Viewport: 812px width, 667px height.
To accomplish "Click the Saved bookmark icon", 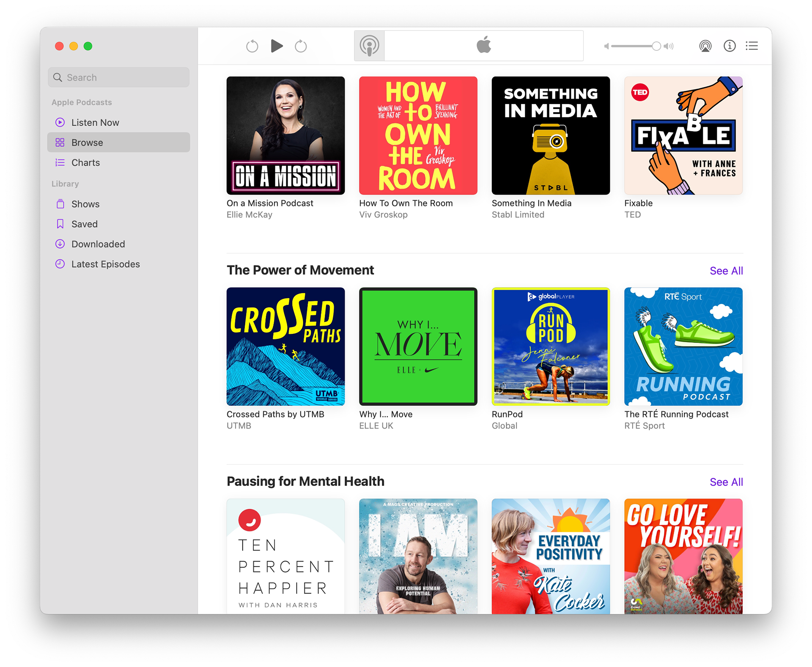I will 60,224.
